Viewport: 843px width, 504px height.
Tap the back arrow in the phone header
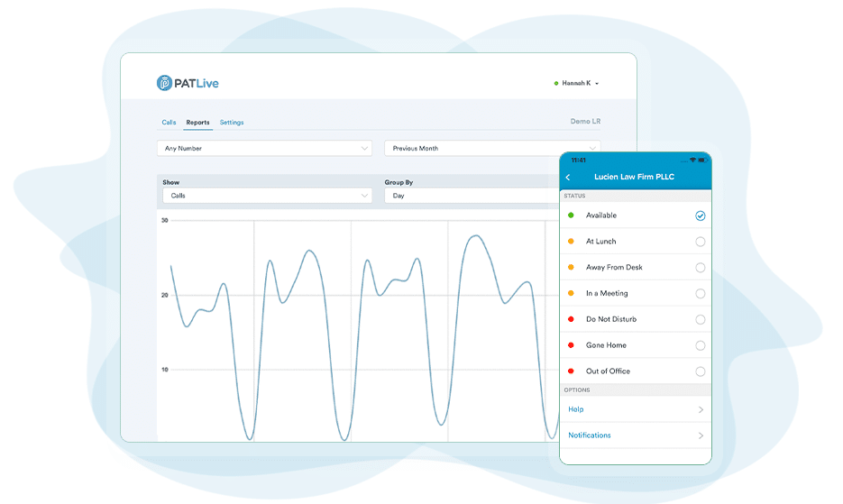(x=568, y=178)
